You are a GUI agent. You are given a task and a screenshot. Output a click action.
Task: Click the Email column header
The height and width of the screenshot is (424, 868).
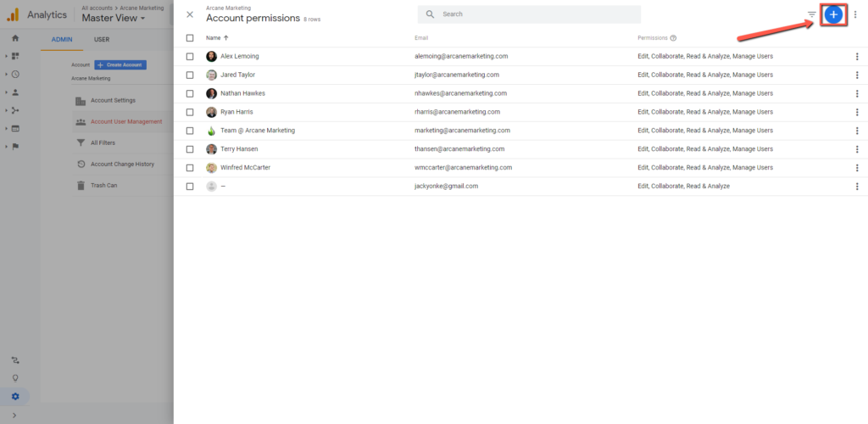pyautogui.click(x=421, y=38)
